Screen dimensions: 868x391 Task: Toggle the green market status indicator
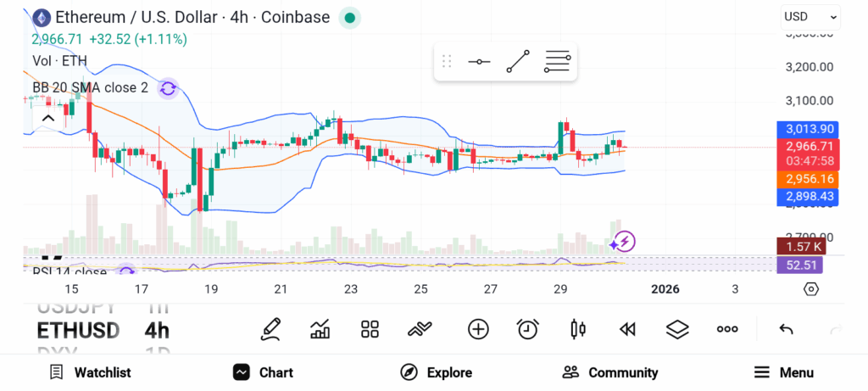click(x=349, y=17)
